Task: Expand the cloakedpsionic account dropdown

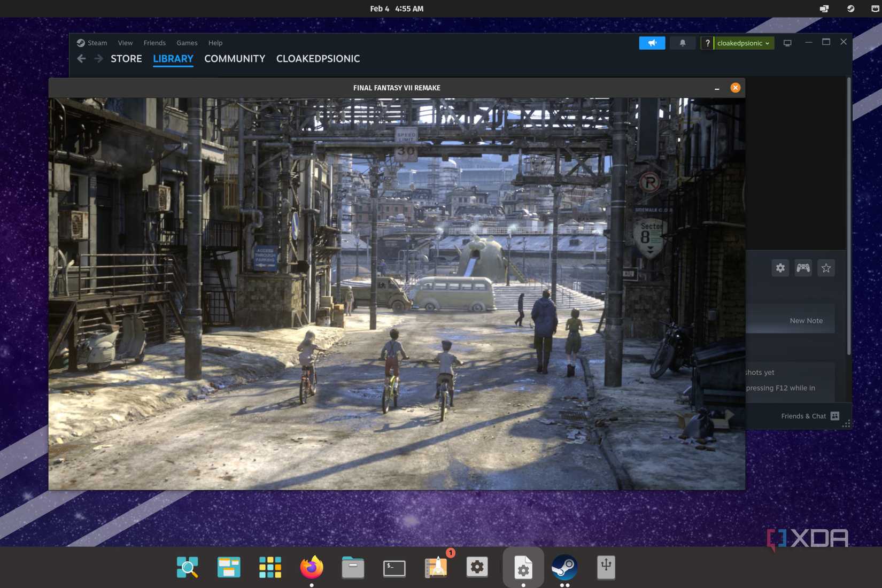Action: point(744,43)
